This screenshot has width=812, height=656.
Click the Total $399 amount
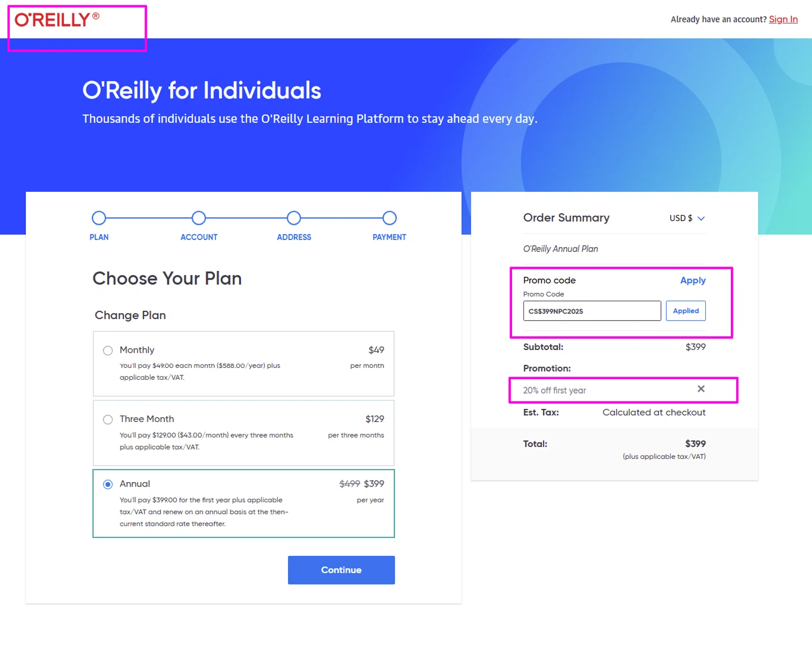(x=696, y=444)
